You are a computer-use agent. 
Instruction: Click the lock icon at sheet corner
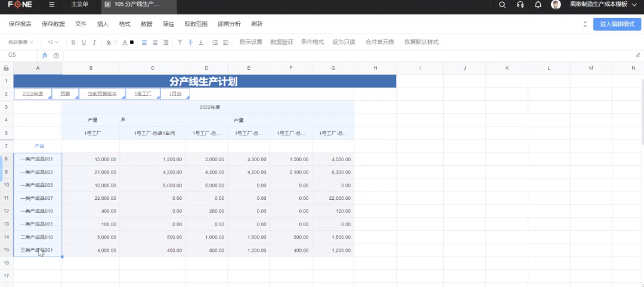[6, 68]
